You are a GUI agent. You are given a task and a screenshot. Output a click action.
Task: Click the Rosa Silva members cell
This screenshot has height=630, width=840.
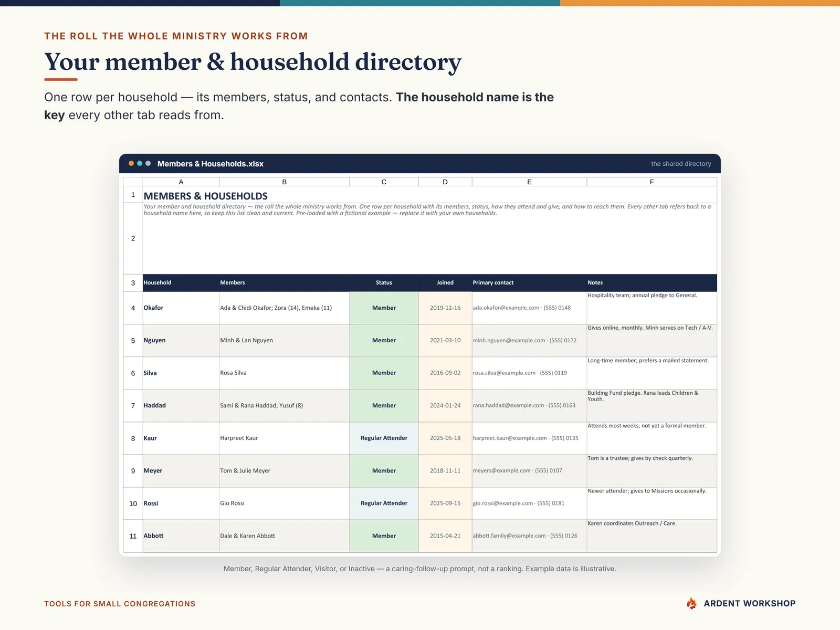pos(285,373)
